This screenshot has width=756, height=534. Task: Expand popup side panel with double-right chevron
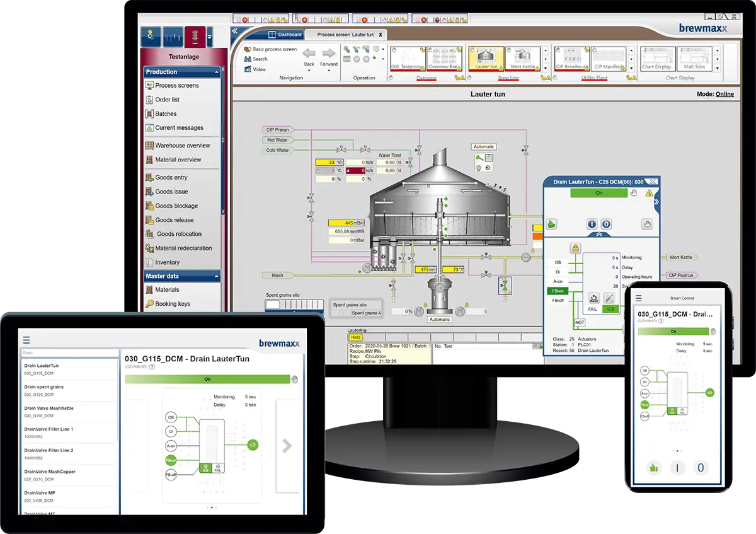tap(656, 202)
